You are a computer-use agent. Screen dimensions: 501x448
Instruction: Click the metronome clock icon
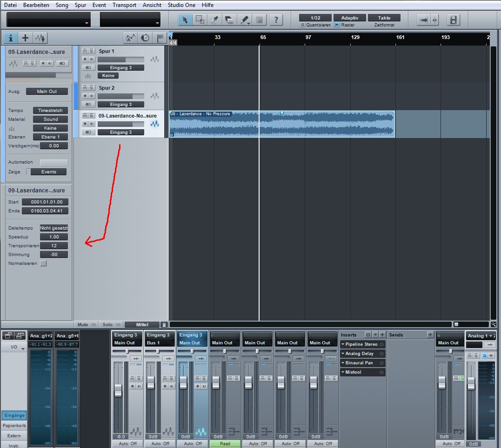[x=145, y=37]
